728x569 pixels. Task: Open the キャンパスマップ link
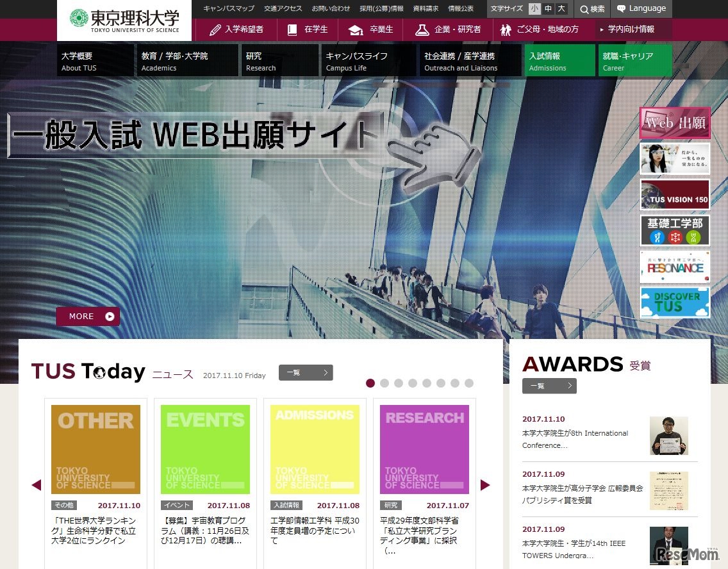pos(229,9)
